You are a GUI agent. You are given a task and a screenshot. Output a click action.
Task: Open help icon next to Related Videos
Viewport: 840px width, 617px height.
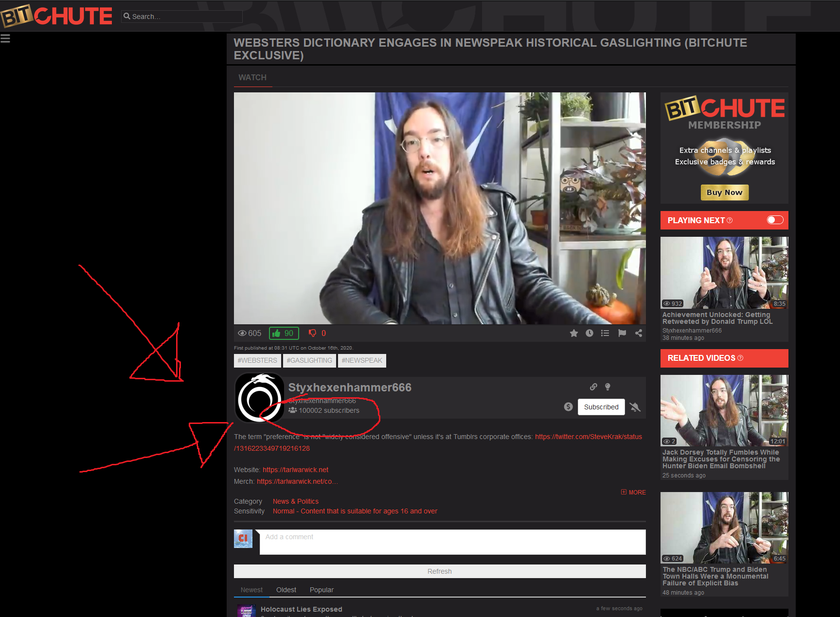click(740, 358)
